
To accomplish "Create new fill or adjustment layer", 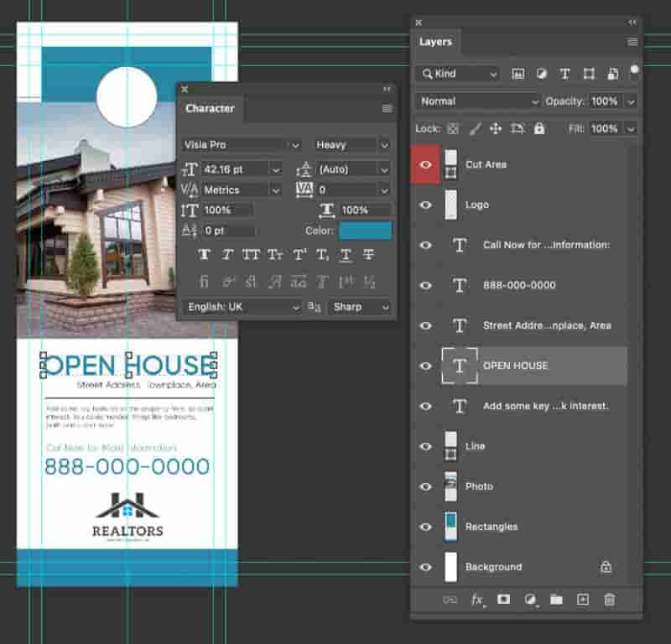I will click(x=530, y=600).
